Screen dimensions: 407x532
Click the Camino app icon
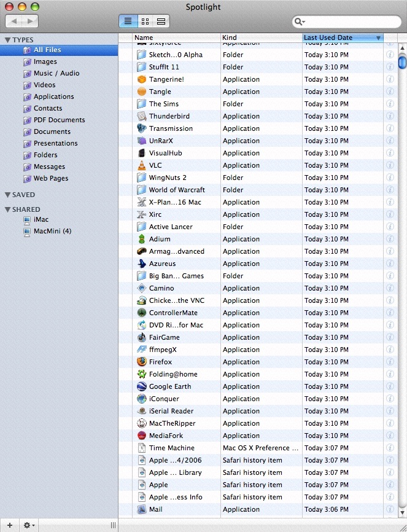[141, 288]
